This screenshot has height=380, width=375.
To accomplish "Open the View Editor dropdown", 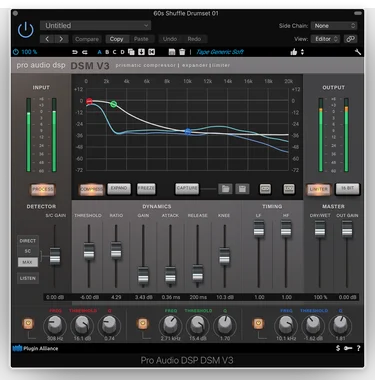I will tap(325, 39).
